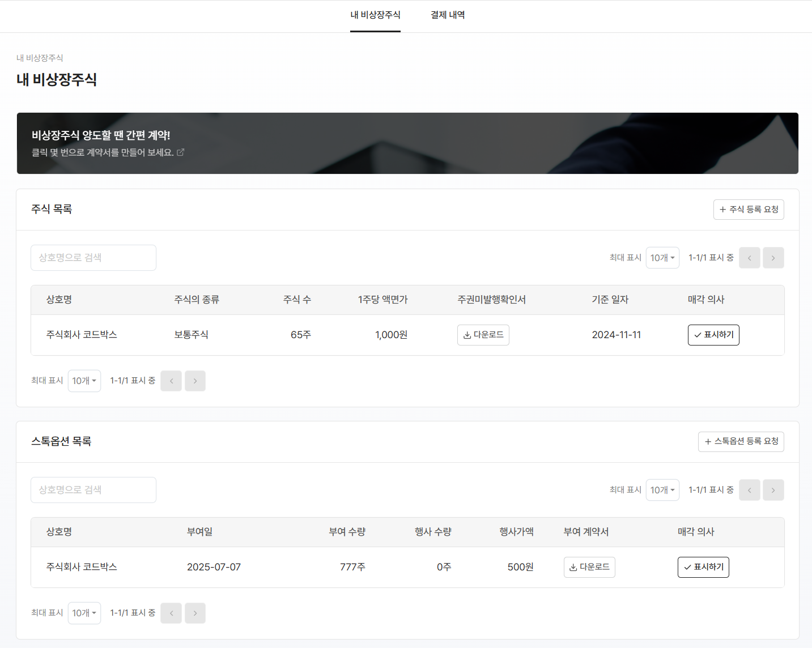The width and height of the screenshot is (812, 648).
Task: Click the plus icon on 주식 등록 요청
Action: pos(722,210)
